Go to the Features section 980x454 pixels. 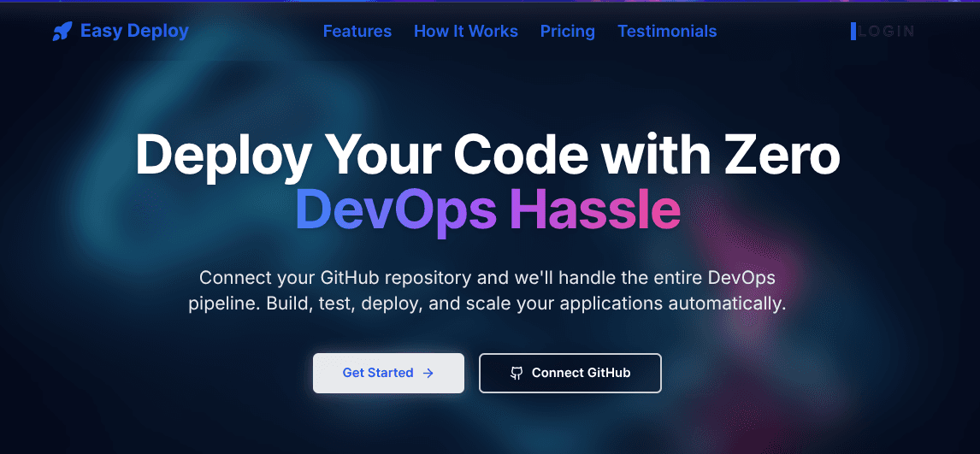[x=357, y=32]
